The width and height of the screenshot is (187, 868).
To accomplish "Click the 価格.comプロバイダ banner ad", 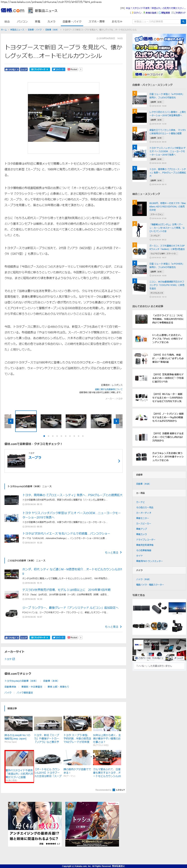I will [x=159, y=56].
